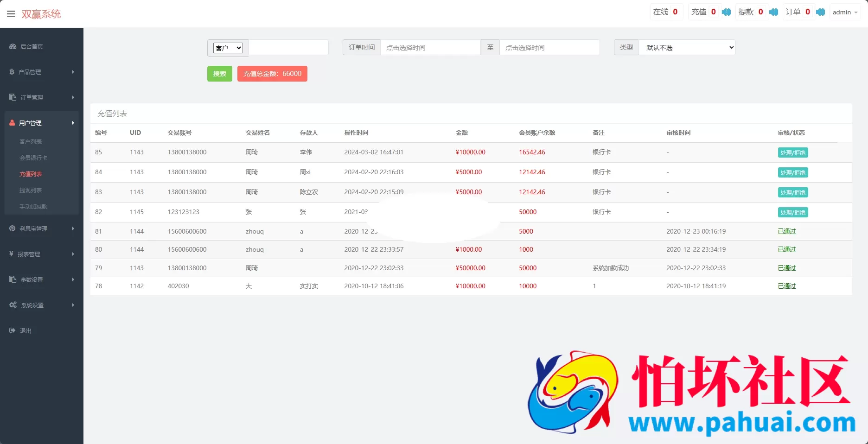Screen dimensions: 868x444
Task: Click the gears icon beside 系统设置
Action: (x=13, y=305)
